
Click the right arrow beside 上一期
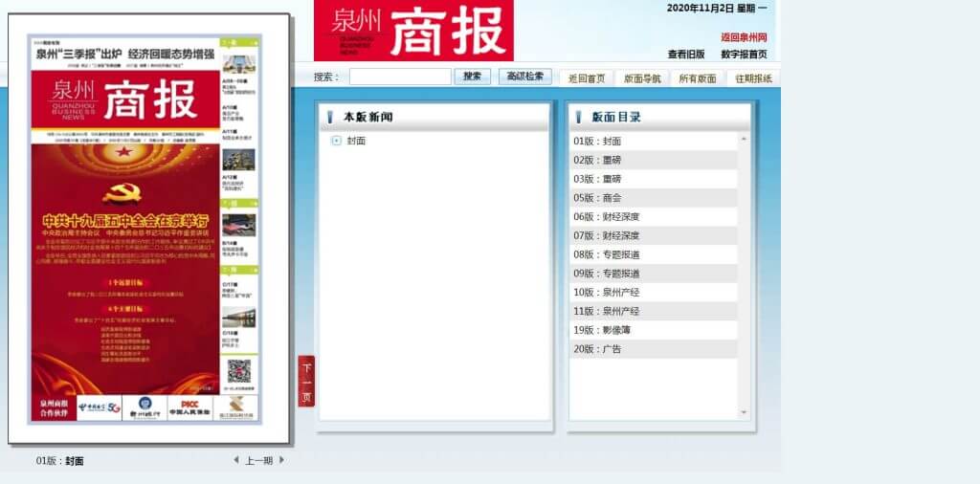[x=281, y=460]
